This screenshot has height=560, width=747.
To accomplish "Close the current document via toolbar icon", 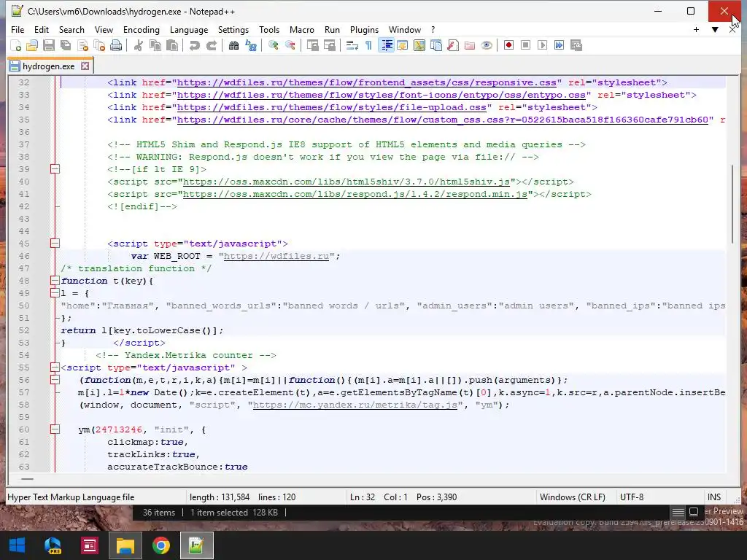I will click(83, 45).
